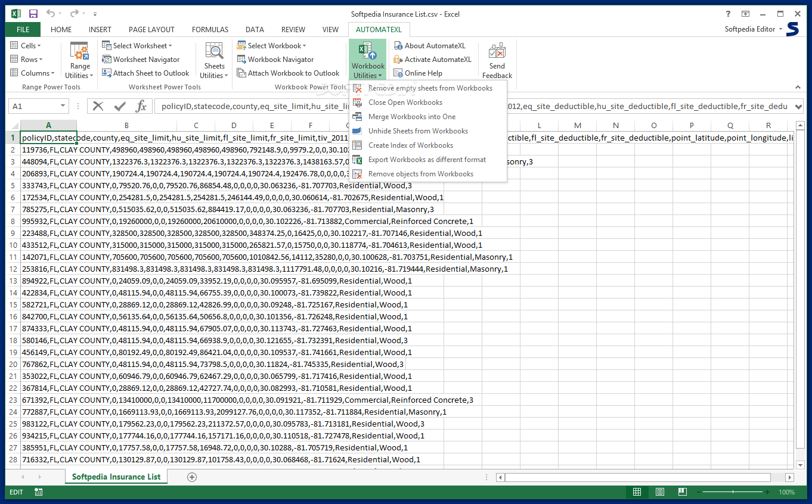Open Online Help
Viewport: 812px width, 504px height.
tap(418, 73)
